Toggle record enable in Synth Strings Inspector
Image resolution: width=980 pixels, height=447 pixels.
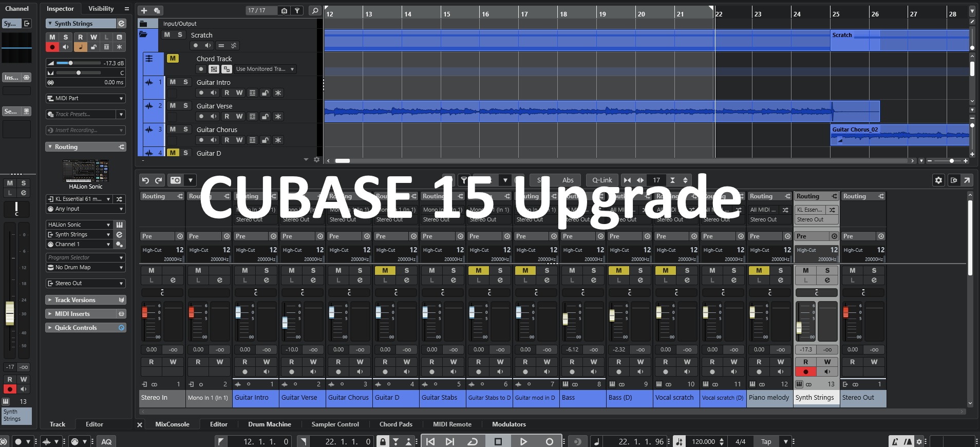(52, 47)
